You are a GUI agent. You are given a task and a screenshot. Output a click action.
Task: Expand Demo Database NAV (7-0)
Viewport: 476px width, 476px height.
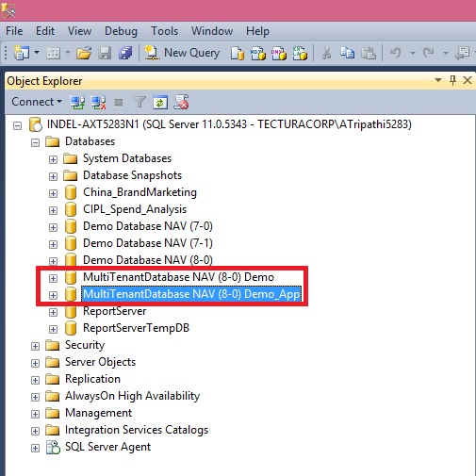click(53, 228)
